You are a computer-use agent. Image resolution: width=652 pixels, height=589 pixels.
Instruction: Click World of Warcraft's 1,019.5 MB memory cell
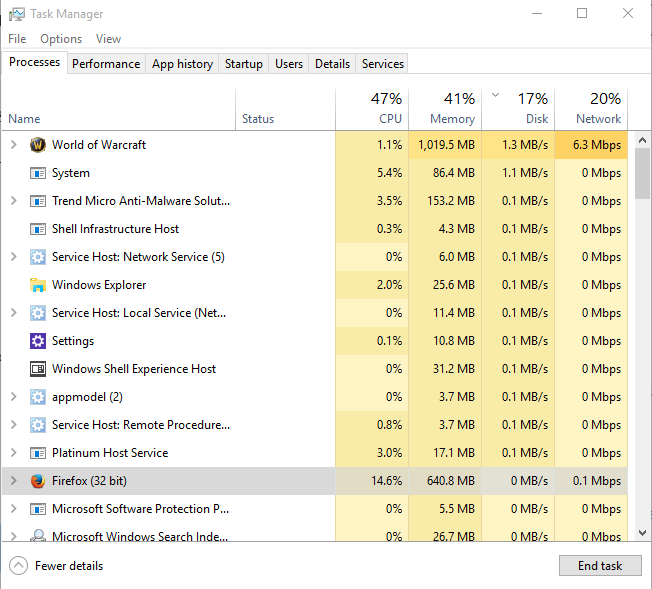pyautogui.click(x=445, y=145)
